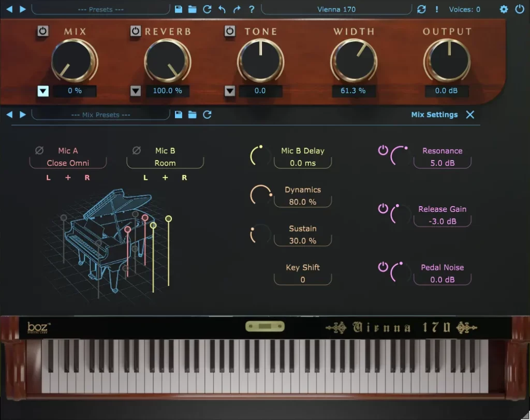Open the preset folder icon in top bar
This screenshot has width=530, height=420.
pyautogui.click(x=193, y=9)
